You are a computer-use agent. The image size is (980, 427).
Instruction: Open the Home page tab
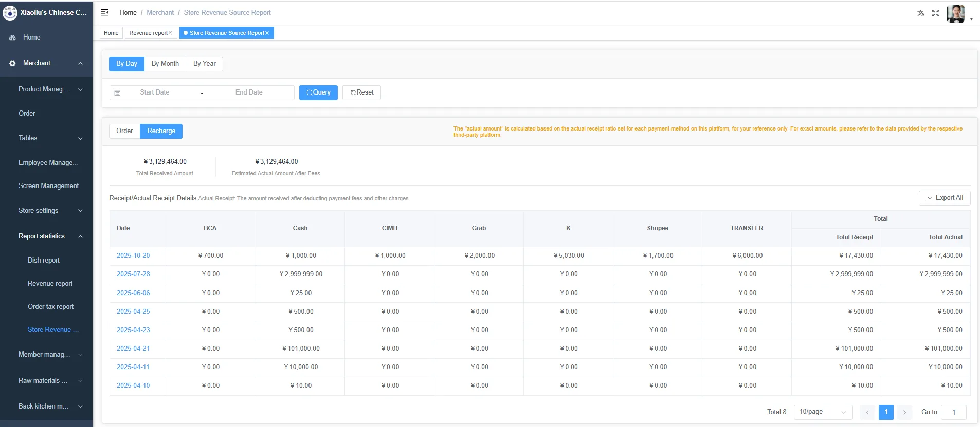pos(111,33)
